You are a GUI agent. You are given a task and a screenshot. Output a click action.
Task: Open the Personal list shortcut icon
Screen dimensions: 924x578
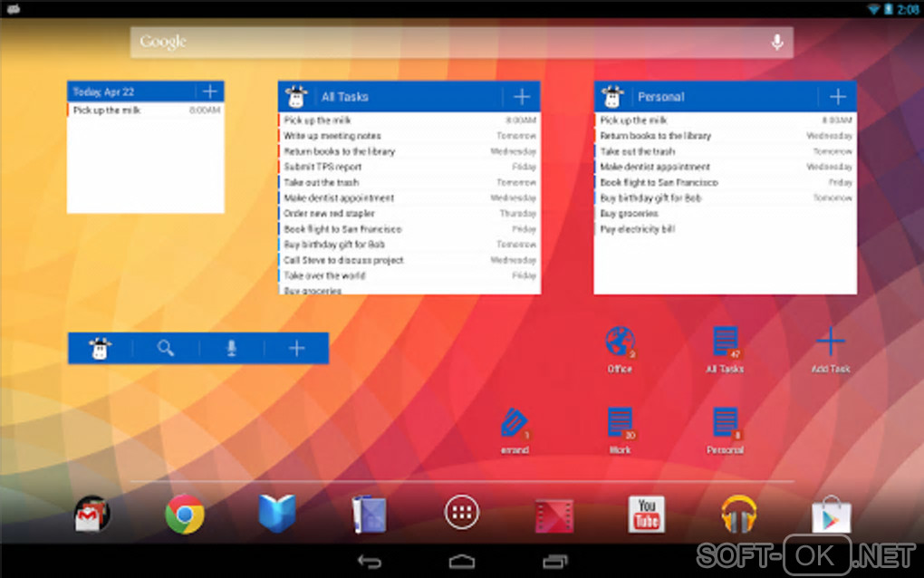point(726,424)
